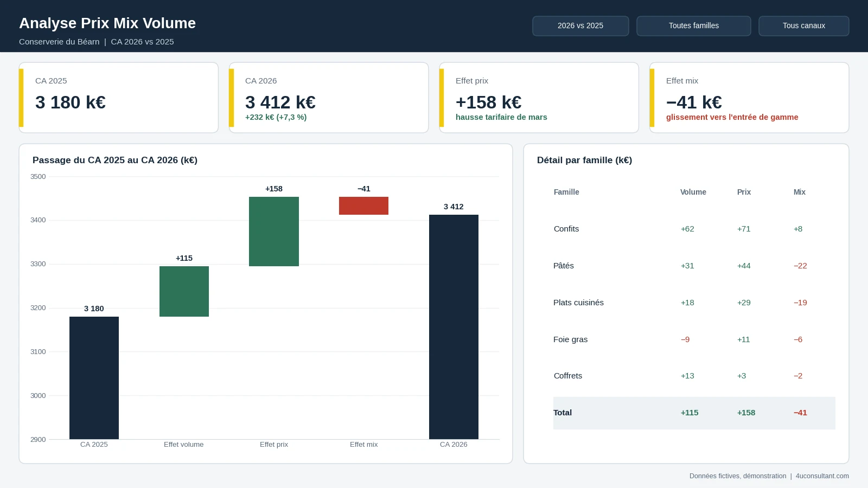Select the Foie gras row label

point(570,339)
